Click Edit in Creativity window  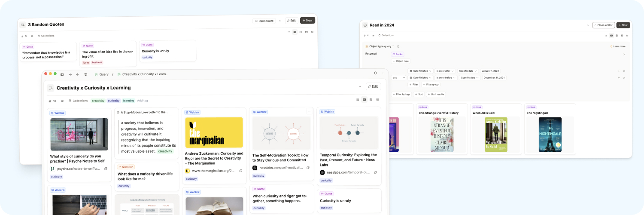[x=373, y=86]
